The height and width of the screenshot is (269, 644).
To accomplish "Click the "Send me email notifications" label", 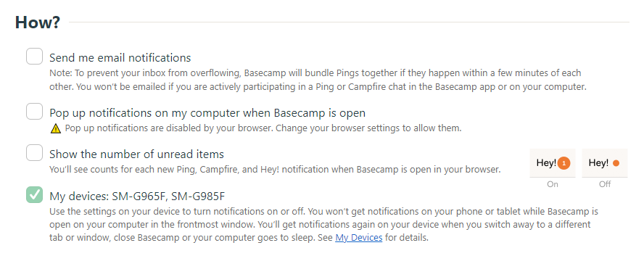I will click(120, 58).
